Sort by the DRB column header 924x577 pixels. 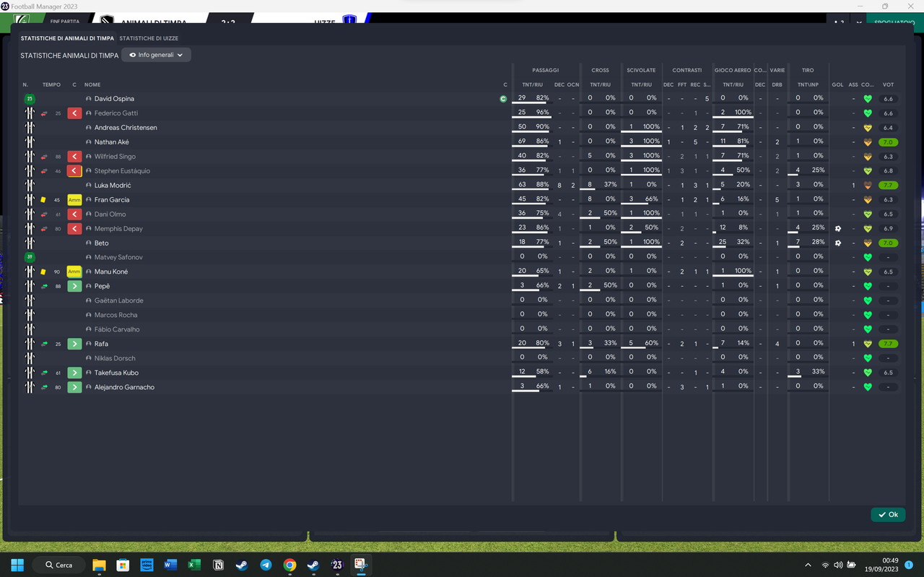click(x=777, y=84)
